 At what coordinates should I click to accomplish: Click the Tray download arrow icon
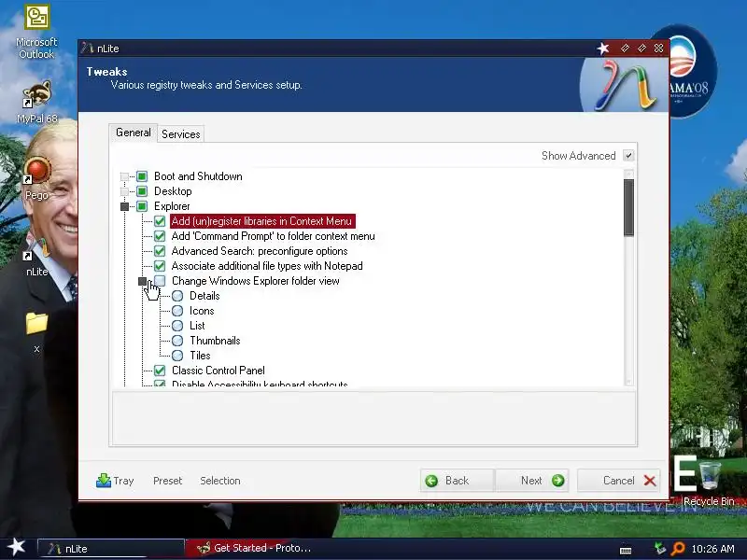point(103,481)
